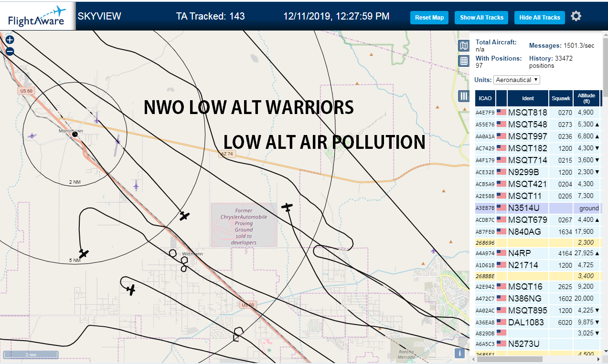608x364 pixels.
Task: Sort the table by Ident column
Action: tap(528, 98)
